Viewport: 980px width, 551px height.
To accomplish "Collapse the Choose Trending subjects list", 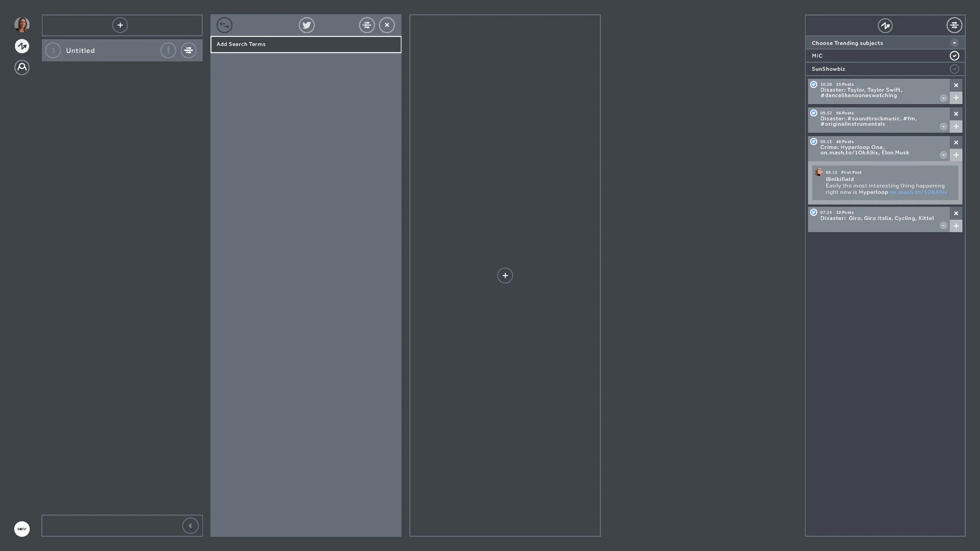I will click(954, 43).
